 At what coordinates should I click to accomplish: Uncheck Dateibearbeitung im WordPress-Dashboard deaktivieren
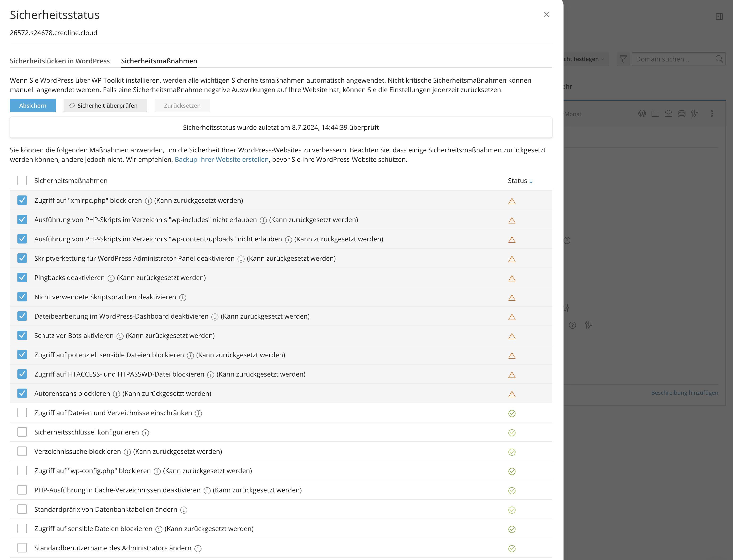click(22, 316)
